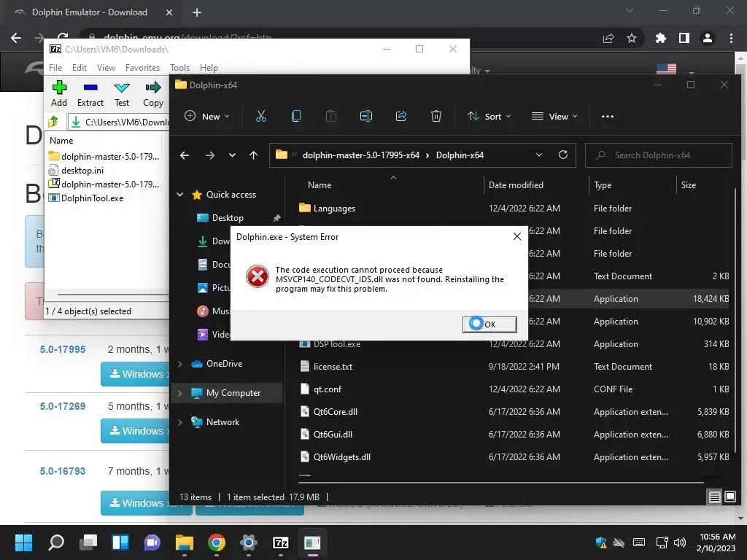Expand the My Computer tree node
Image resolution: width=747 pixels, height=560 pixels.
(180, 393)
